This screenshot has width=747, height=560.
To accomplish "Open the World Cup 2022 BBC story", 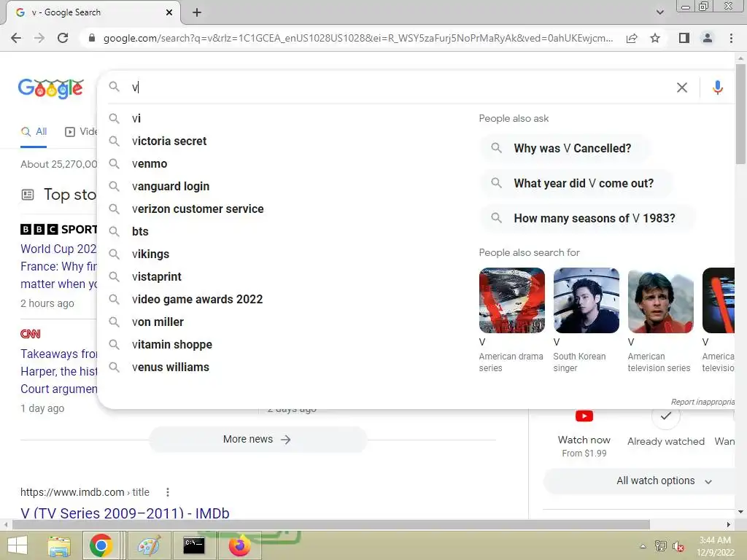I will (x=58, y=266).
